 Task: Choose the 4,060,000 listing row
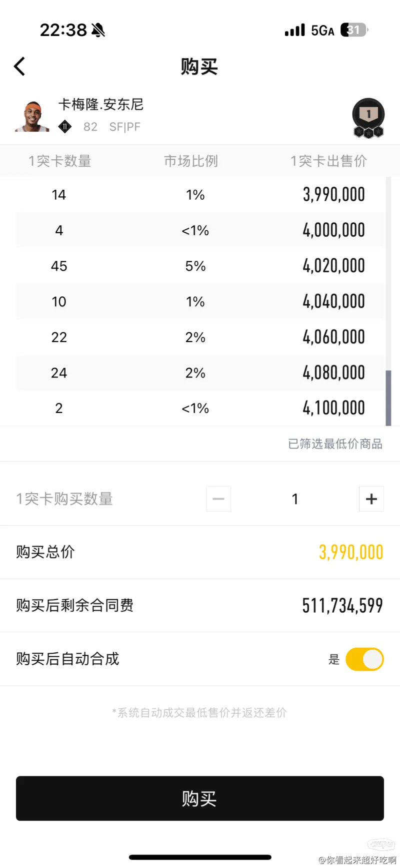coord(200,337)
